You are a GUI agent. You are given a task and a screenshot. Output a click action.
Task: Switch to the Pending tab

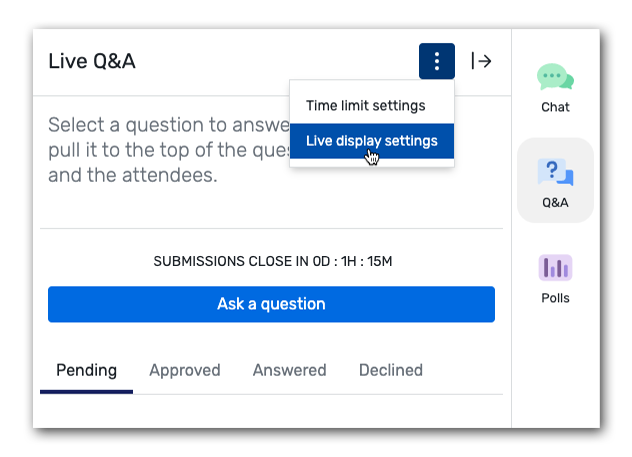[86, 370]
